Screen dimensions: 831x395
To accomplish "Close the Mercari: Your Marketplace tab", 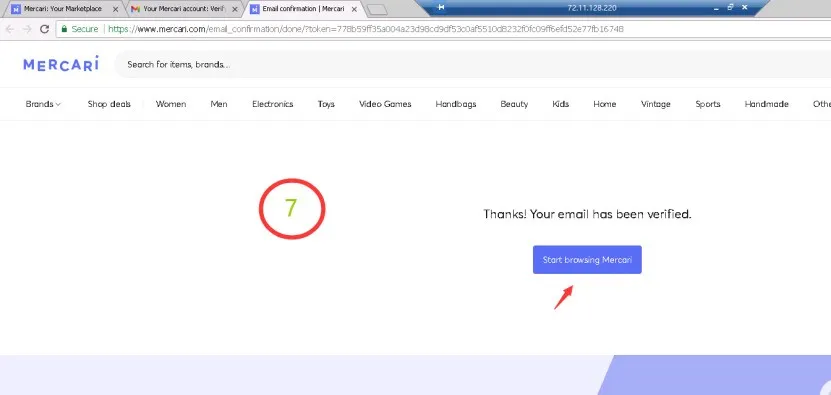I will point(116,9).
